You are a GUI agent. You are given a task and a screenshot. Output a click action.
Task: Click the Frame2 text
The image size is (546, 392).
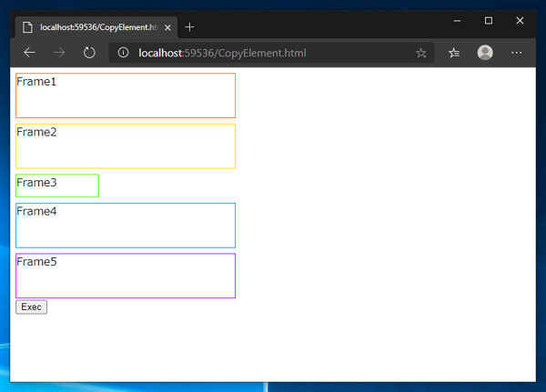[x=36, y=132]
